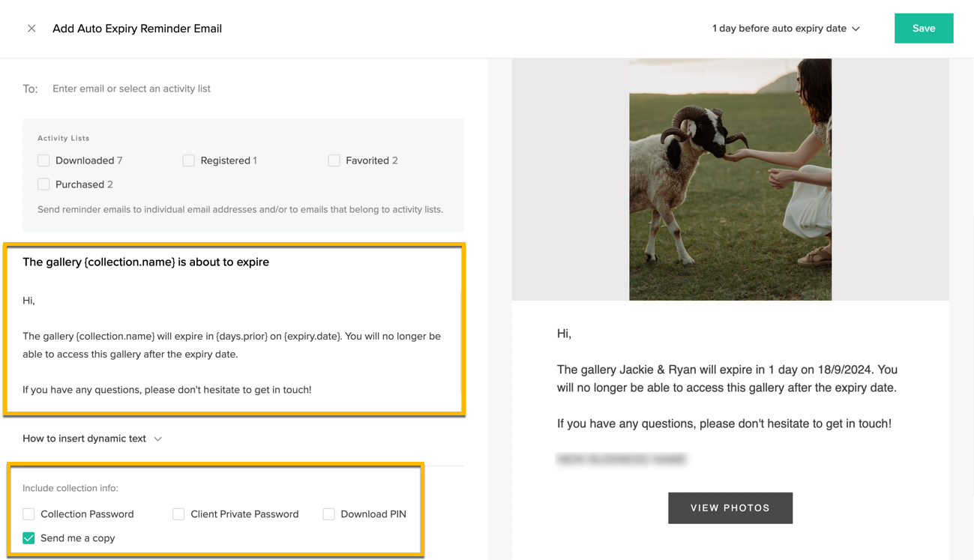974x560 pixels.
Task: Disable the Send me a copy option
Action: [x=28, y=538]
